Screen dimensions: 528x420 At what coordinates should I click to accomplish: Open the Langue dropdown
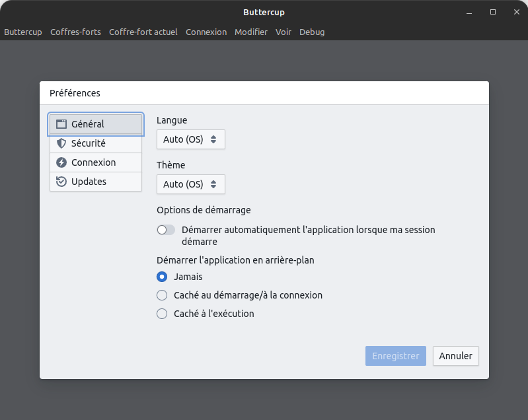(190, 139)
